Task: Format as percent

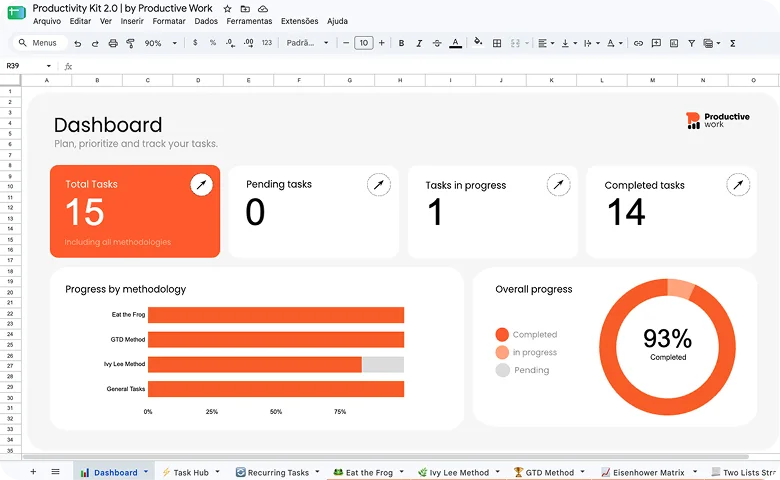Action: click(x=213, y=43)
